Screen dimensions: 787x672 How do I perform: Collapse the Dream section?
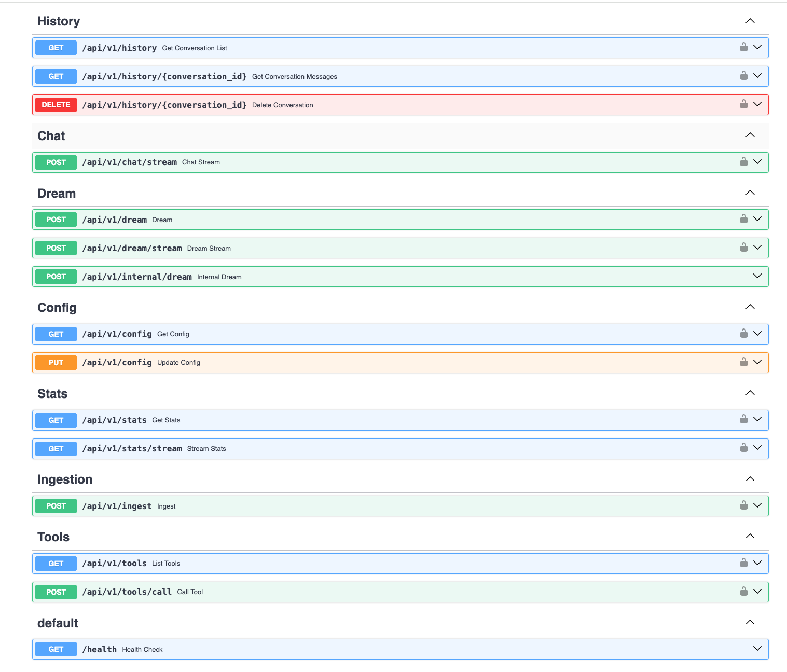(x=750, y=193)
